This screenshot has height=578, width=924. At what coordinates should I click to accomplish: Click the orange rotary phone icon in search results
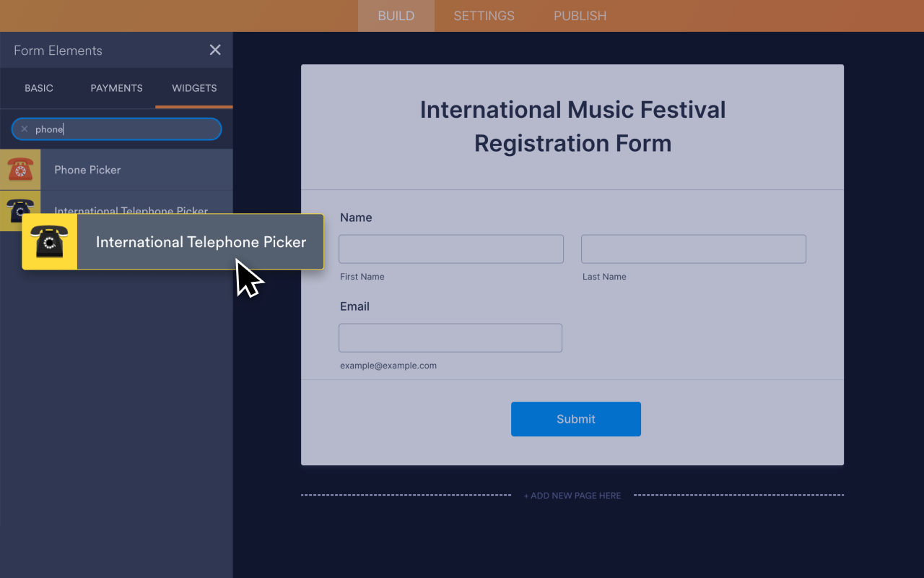[20, 169]
